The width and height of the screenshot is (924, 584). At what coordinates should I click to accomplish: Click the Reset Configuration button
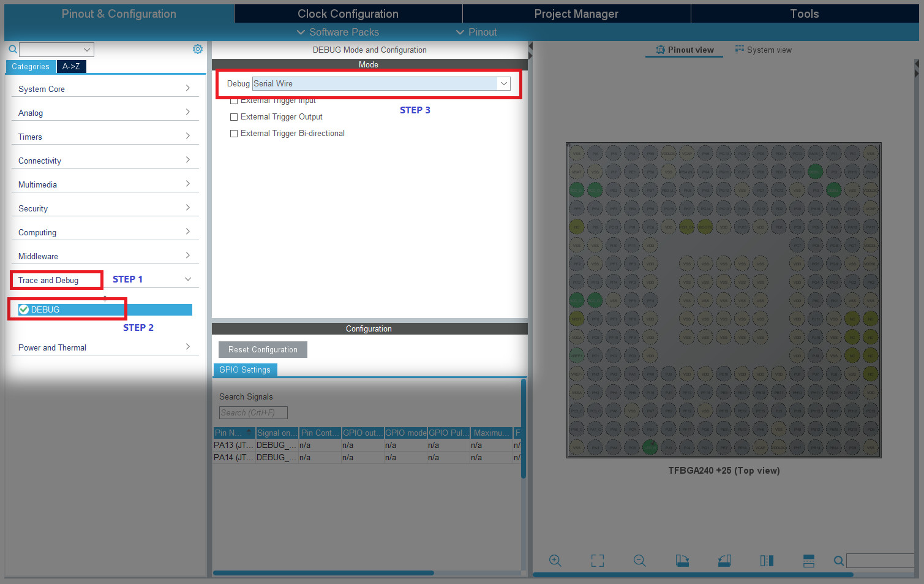pyautogui.click(x=263, y=349)
